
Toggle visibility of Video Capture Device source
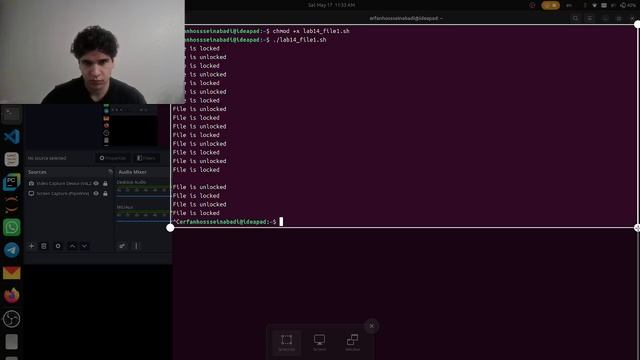(x=96, y=183)
